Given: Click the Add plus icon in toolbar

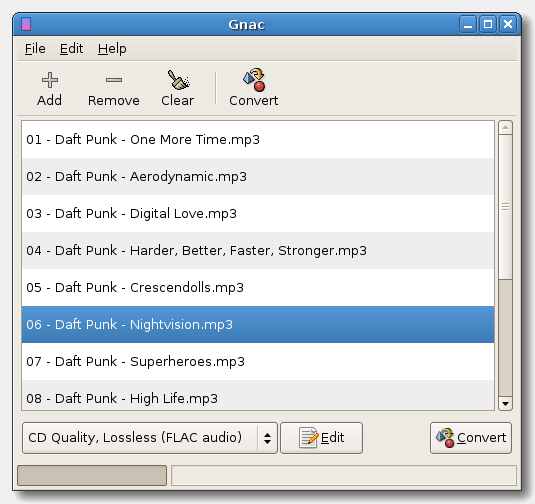Looking at the screenshot, I should [50, 80].
